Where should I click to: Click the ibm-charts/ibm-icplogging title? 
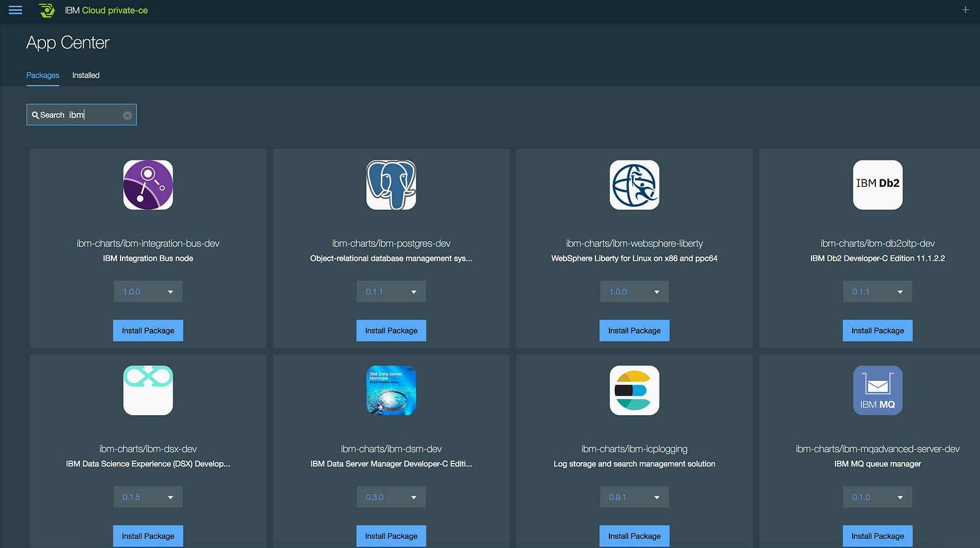(x=635, y=449)
